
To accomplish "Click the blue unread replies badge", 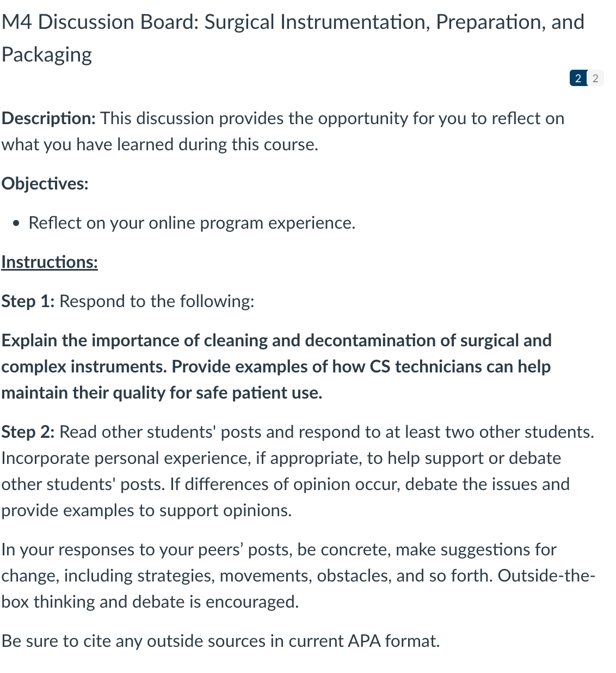I will point(578,78).
